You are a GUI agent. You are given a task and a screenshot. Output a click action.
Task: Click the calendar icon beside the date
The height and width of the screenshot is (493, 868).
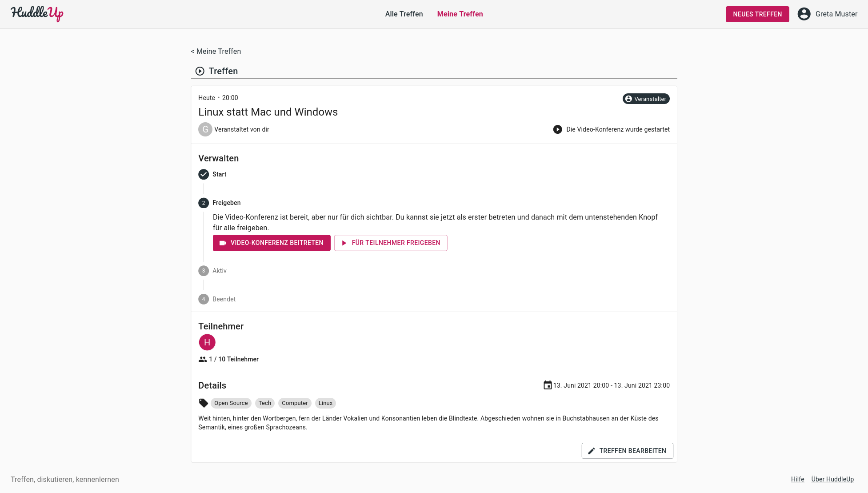(548, 385)
